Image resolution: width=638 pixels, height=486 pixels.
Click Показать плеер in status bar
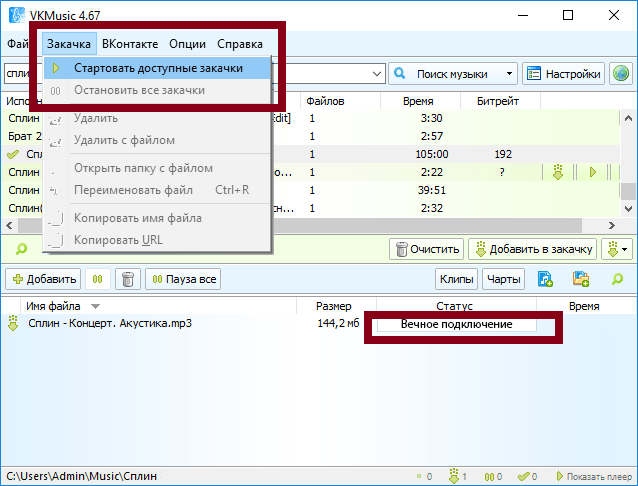[x=594, y=476]
